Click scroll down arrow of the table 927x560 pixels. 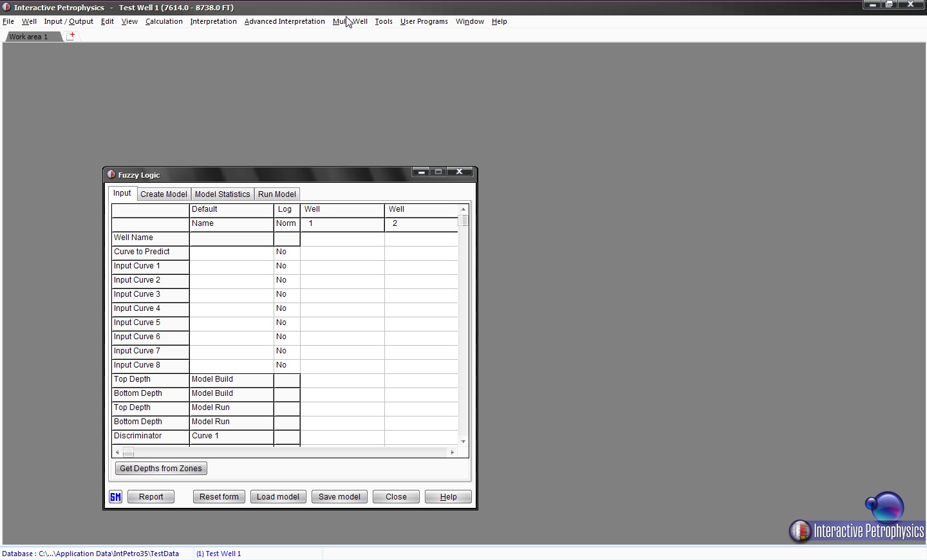[x=464, y=442]
